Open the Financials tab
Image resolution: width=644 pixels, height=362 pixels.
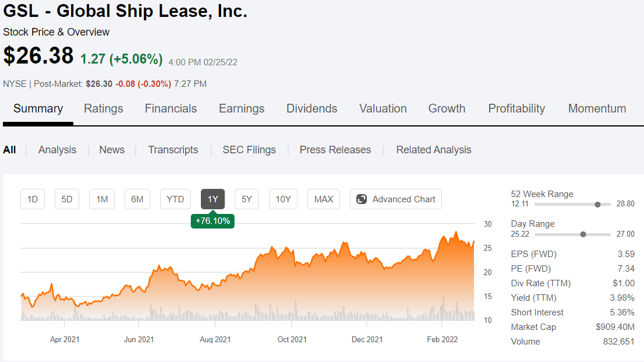pyautogui.click(x=171, y=108)
